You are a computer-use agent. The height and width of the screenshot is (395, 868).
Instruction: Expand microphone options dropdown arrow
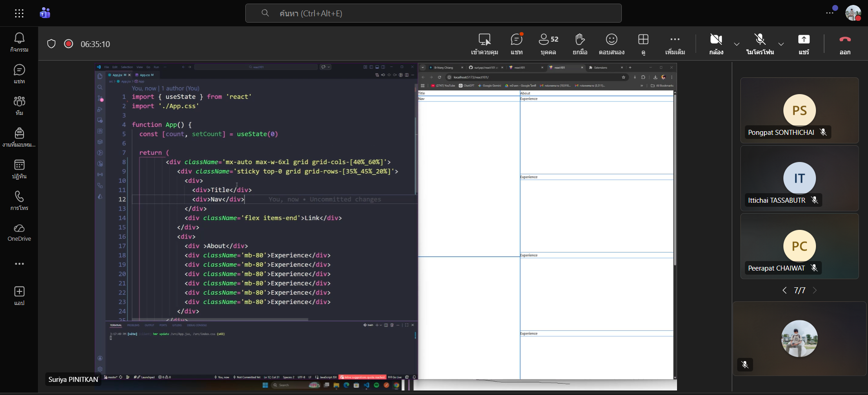(781, 44)
